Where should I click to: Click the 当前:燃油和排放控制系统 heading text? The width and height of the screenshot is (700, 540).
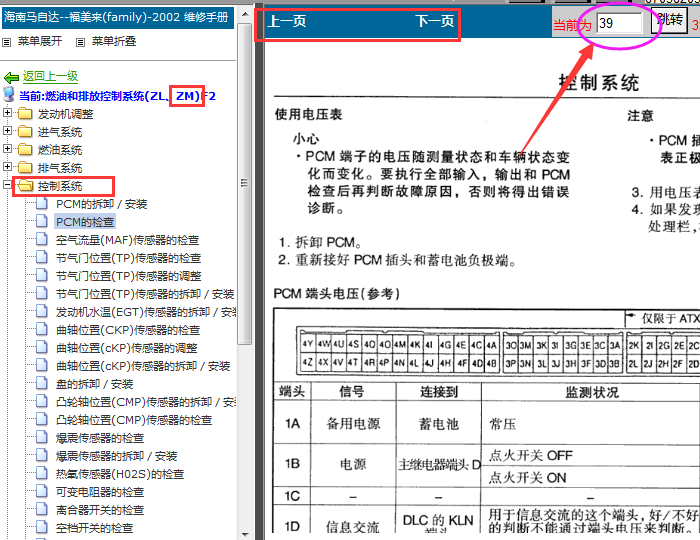click(x=117, y=96)
